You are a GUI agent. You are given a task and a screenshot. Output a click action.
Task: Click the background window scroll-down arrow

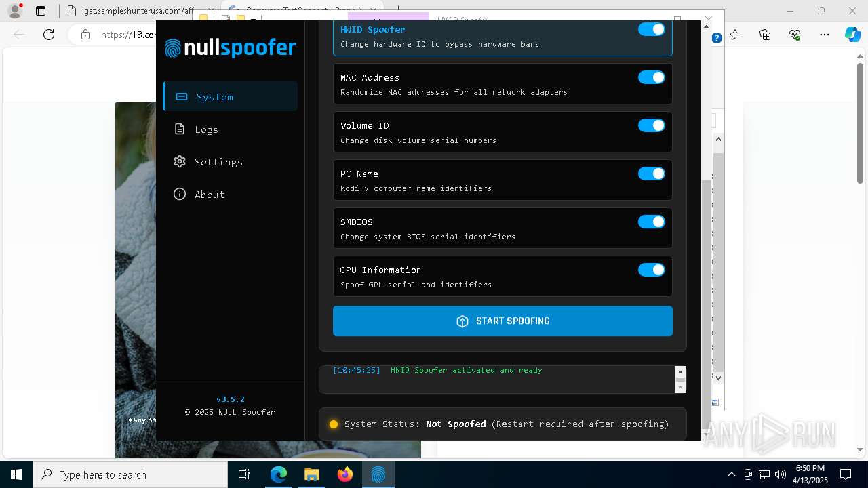tap(718, 378)
